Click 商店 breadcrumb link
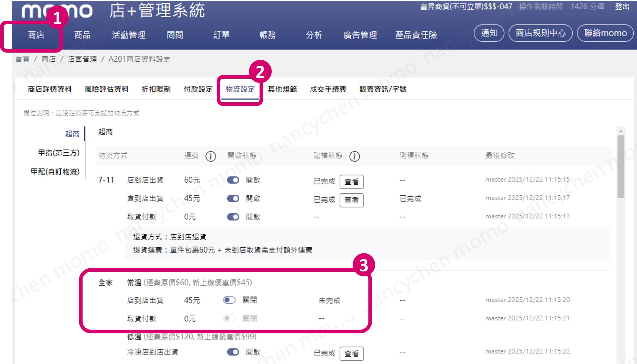The width and height of the screenshot is (637, 364). click(49, 59)
